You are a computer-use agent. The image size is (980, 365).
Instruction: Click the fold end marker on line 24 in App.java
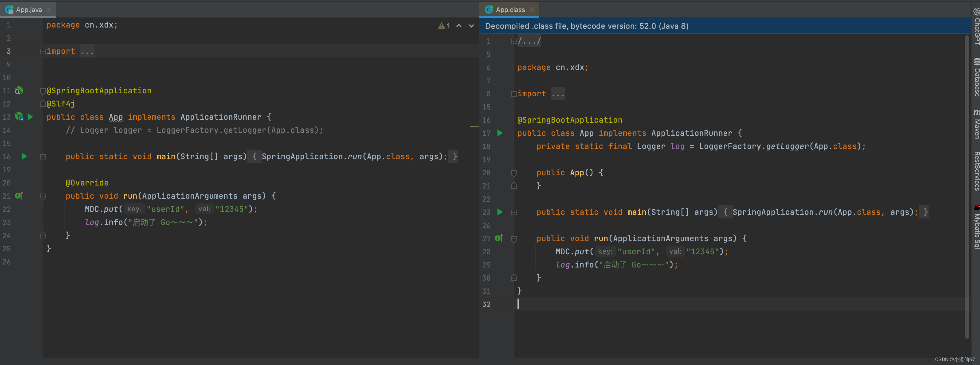tap(43, 235)
